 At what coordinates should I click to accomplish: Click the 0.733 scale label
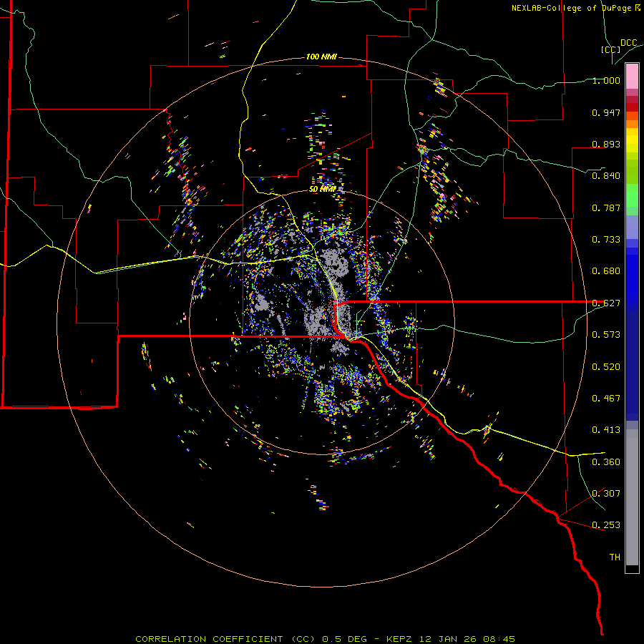click(606, 240)
